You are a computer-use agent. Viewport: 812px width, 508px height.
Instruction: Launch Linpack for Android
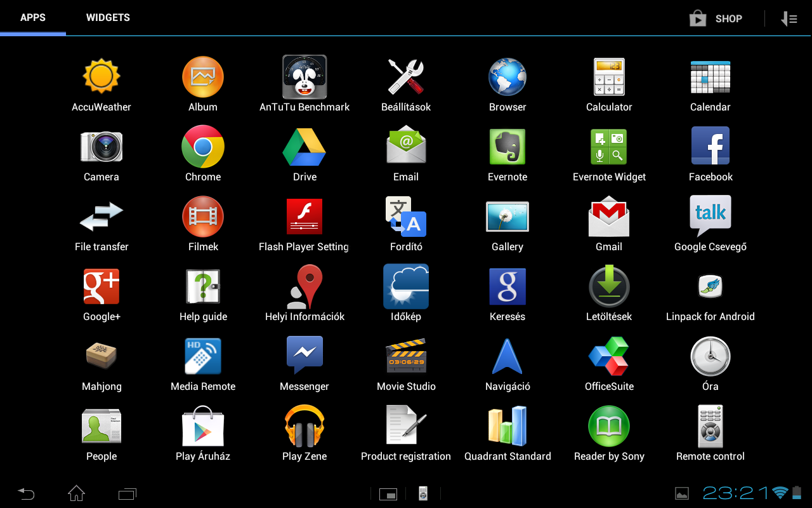710,294
